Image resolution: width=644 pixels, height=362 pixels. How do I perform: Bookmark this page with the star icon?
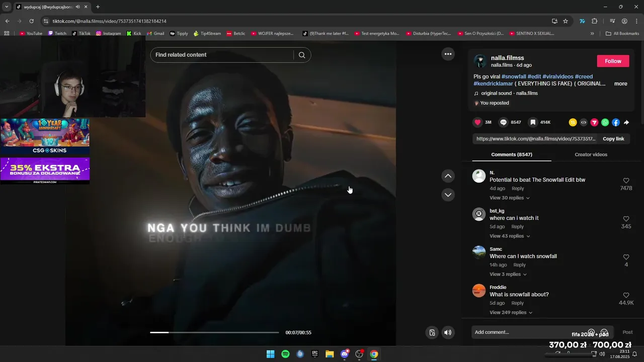[x=566, y=21]
